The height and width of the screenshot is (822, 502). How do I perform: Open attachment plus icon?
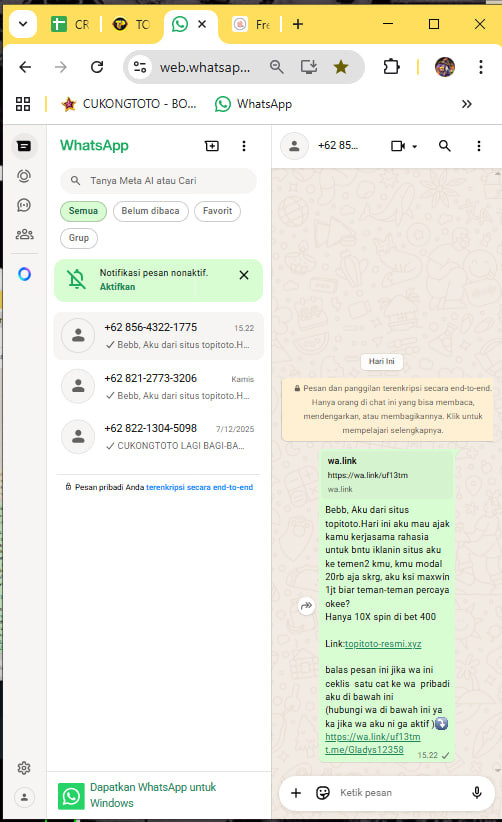pos(296,793)
